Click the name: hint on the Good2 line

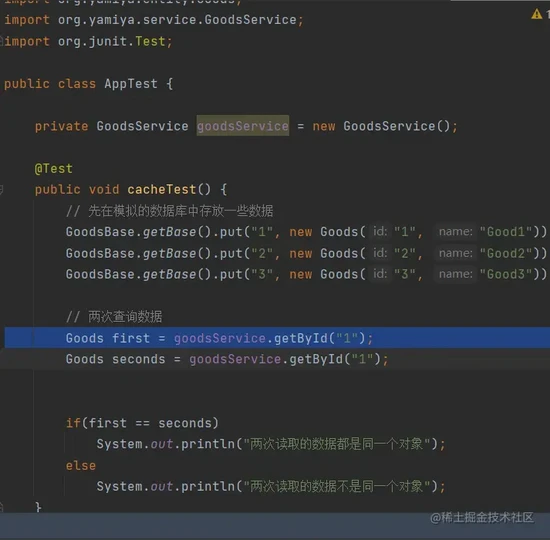[456, 253]
